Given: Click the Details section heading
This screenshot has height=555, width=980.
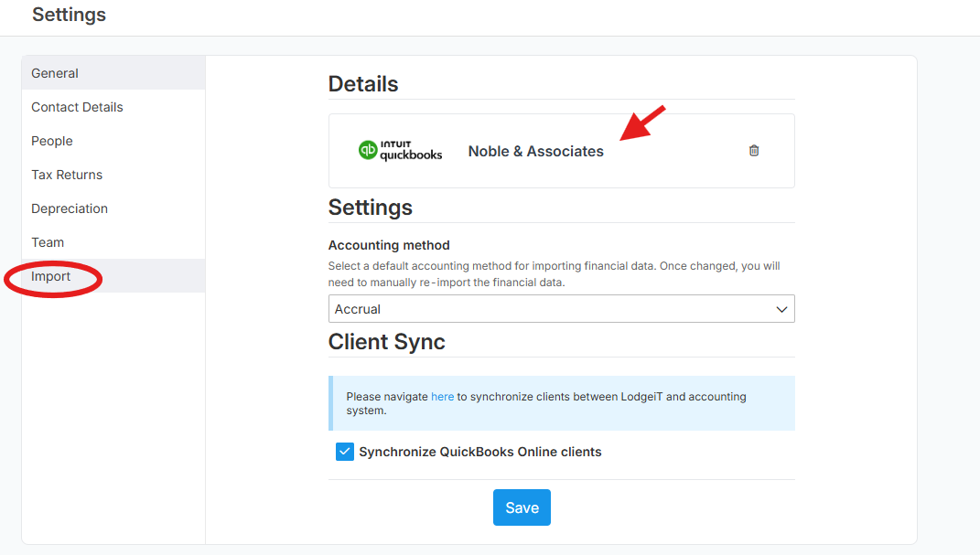Looking at the screenshot, I should point(363,83).
